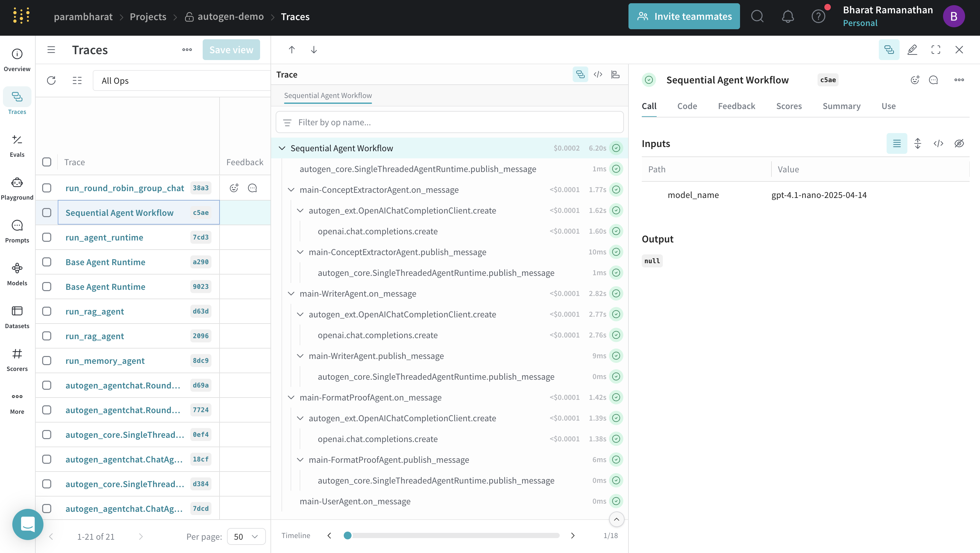Viewport: 980px width, 553px height.
Task: Open fullscreen view of call panel
Action: click(936, 49)
